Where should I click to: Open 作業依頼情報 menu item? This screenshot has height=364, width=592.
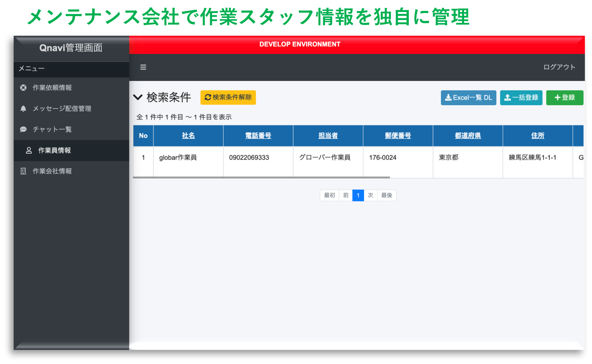[x=71, y=88]
